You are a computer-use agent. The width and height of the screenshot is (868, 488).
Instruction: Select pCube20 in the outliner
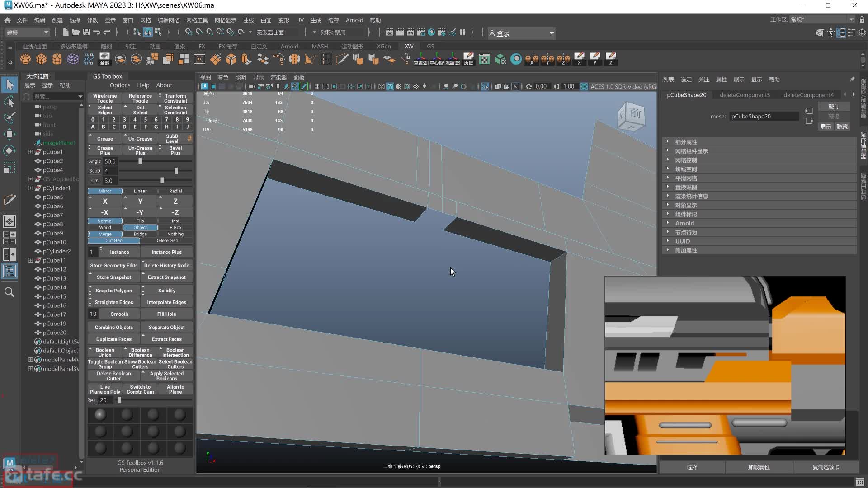click(54, 333)
